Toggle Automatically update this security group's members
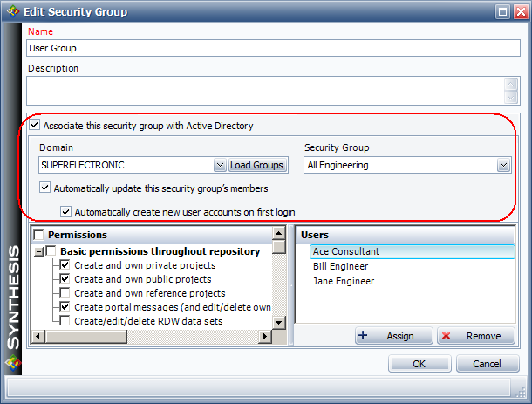The width and height of the screenshot is (532, 404). click(45, 188)
